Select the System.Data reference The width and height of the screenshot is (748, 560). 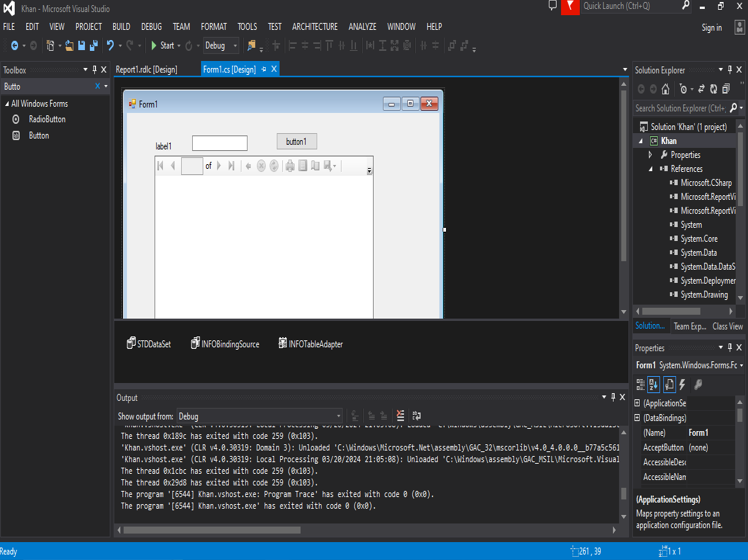[x=698, y=253]
